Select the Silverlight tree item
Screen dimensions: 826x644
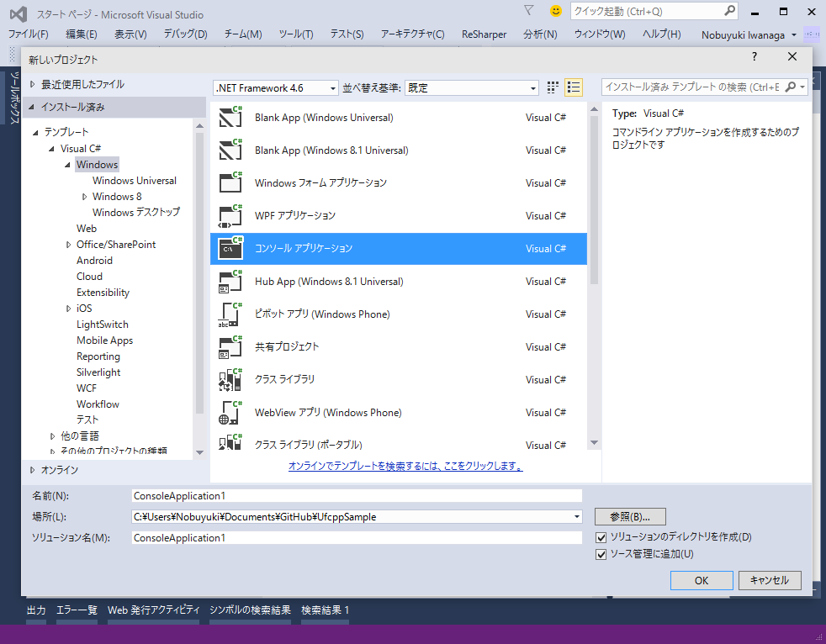98,372
